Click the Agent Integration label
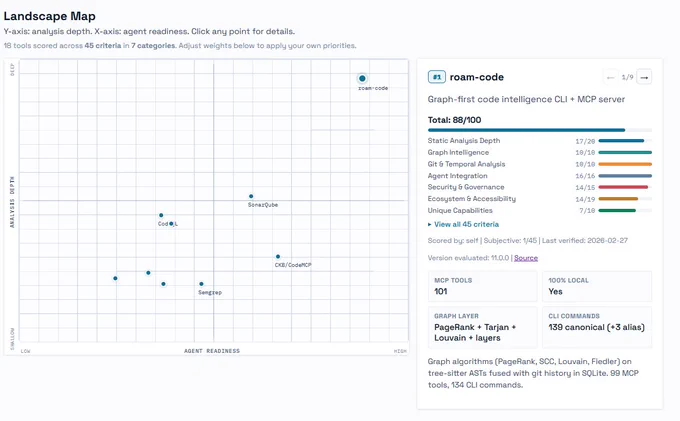 pyautogui.click(x=458, y=176)
